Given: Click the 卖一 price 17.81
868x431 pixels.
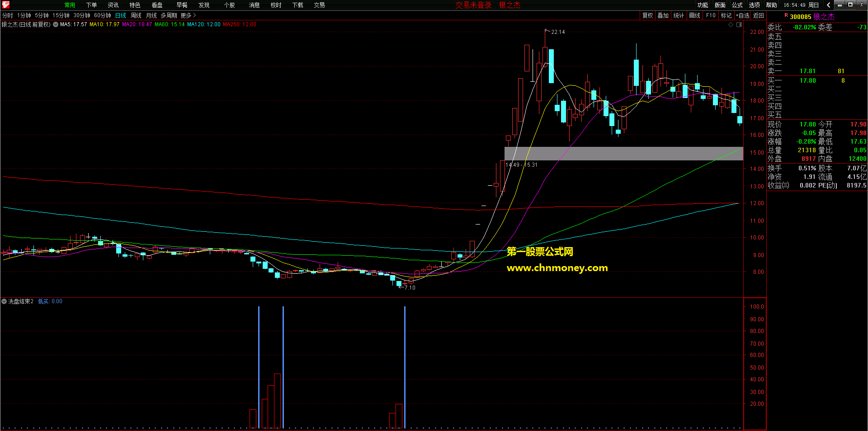Looking at the screenshot, I should [807, 71].
